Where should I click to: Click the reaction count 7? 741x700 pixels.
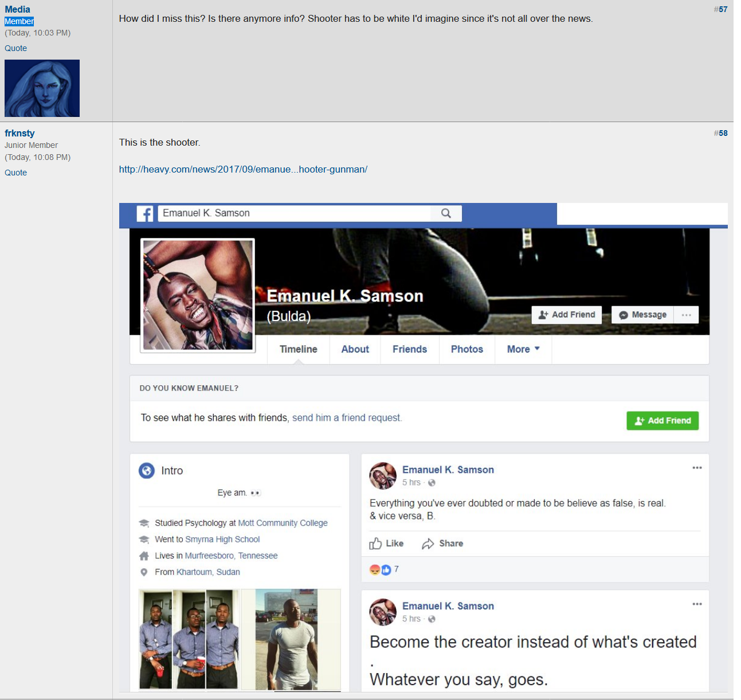pyautogui.click(x=396, y=569)
